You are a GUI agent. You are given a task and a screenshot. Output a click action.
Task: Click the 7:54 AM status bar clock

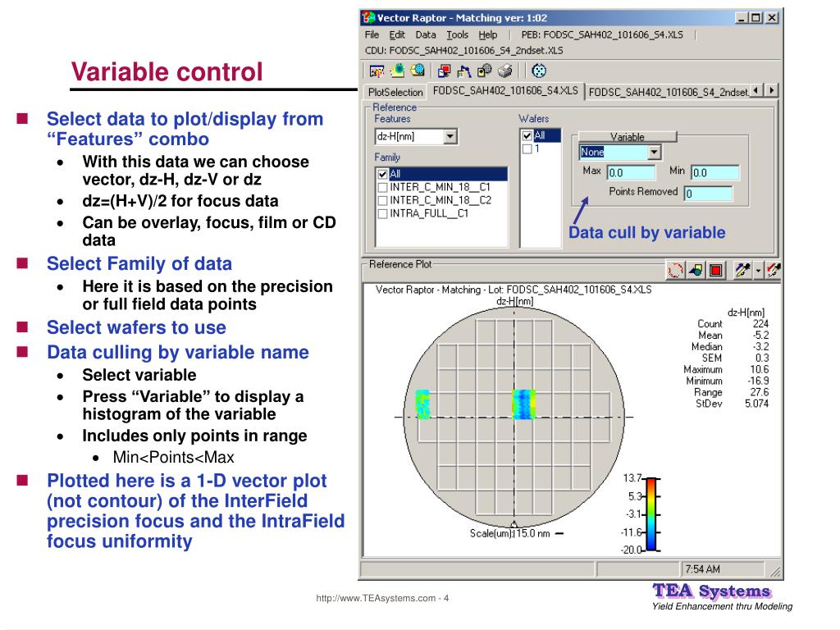tap(703, 569)
